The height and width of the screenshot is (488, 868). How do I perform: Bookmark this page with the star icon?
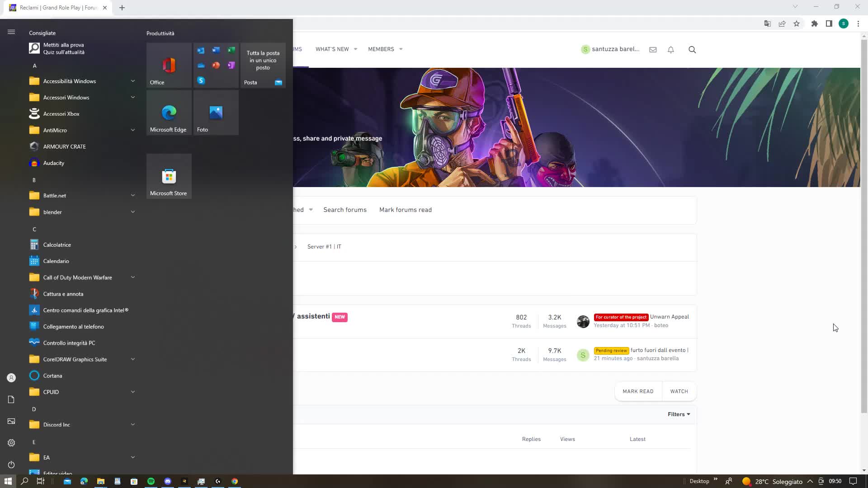pyautogui.click(x=797, y=23)
